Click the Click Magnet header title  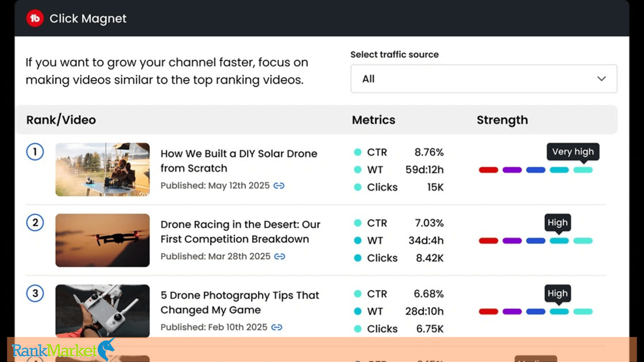88,18
